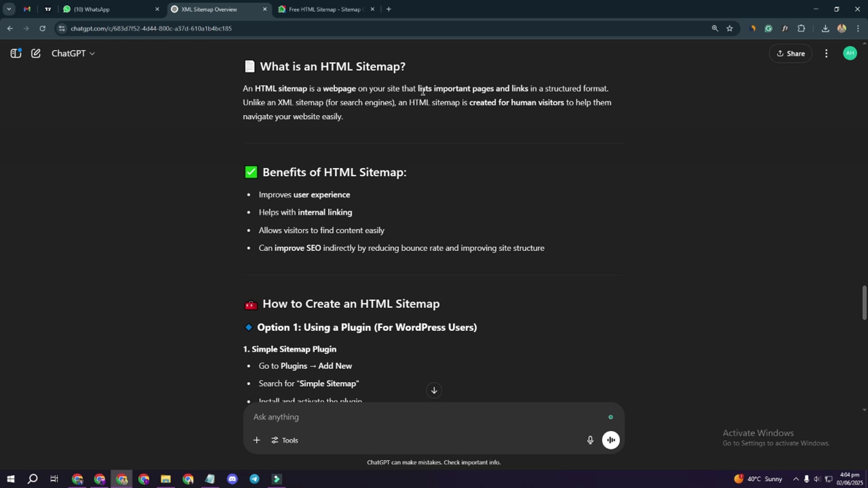Start voice mode with waveform button

coord(611,440)
